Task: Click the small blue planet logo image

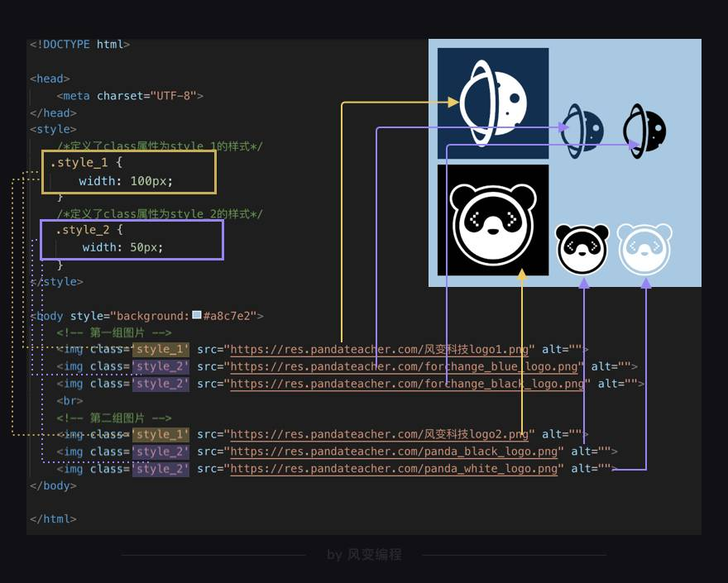Action: click(582, 131)
